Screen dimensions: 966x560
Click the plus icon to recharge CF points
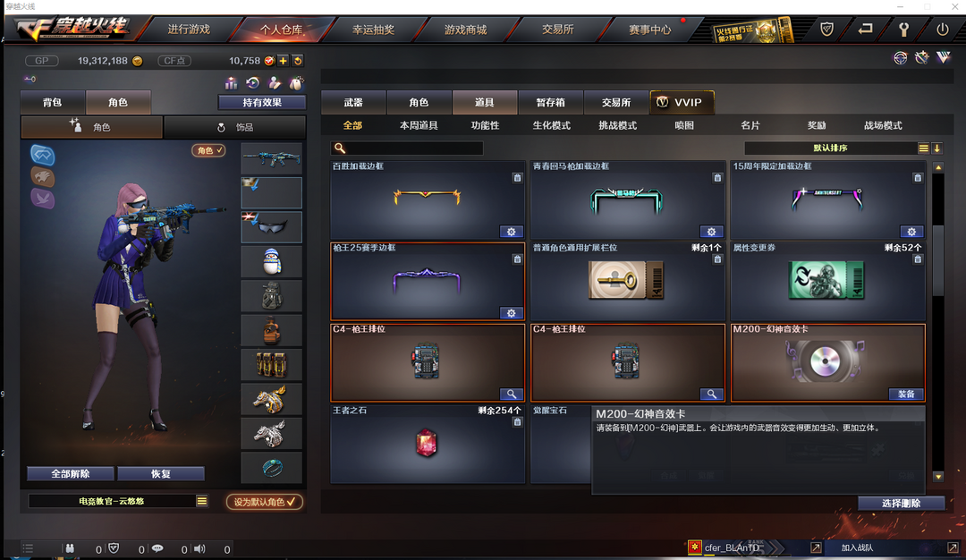283,60
